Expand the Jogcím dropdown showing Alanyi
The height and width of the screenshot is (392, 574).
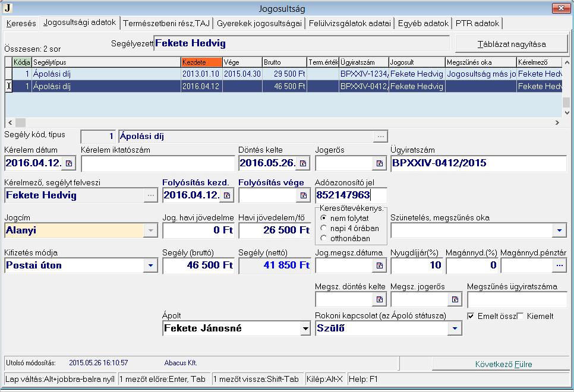click(150, 230)
